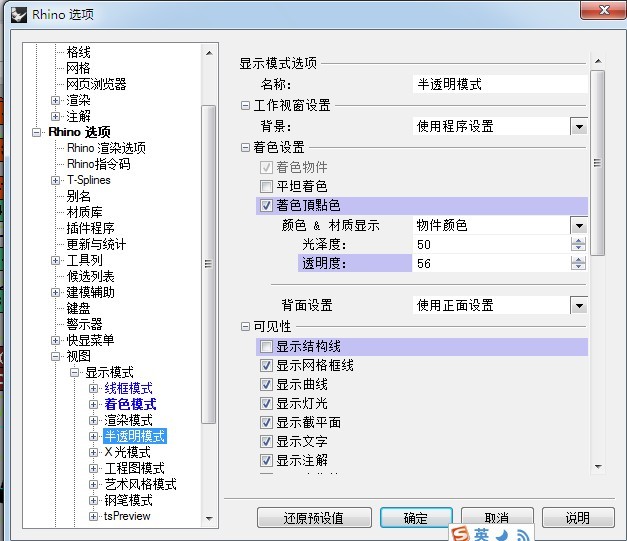Select 钢笔模式 display mode
This screenshot has height=541, width=627.
point(128,500)
